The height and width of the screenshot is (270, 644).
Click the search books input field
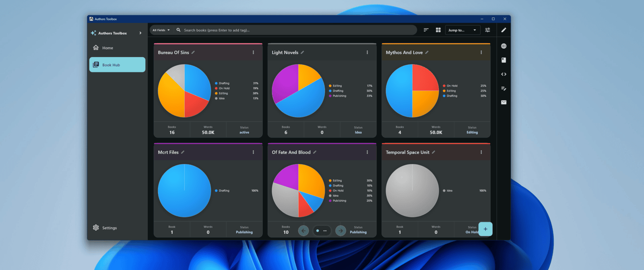click(298, 30)
